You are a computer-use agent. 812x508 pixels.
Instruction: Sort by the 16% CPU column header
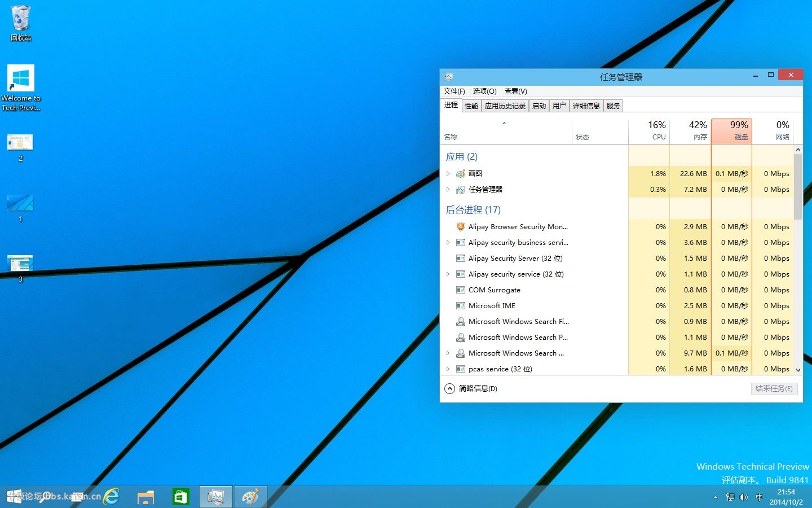(649, 132)
